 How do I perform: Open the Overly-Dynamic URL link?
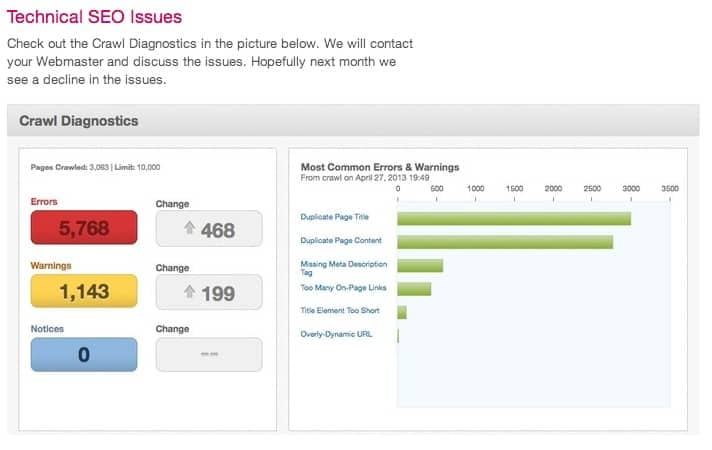tap(336, 334)
